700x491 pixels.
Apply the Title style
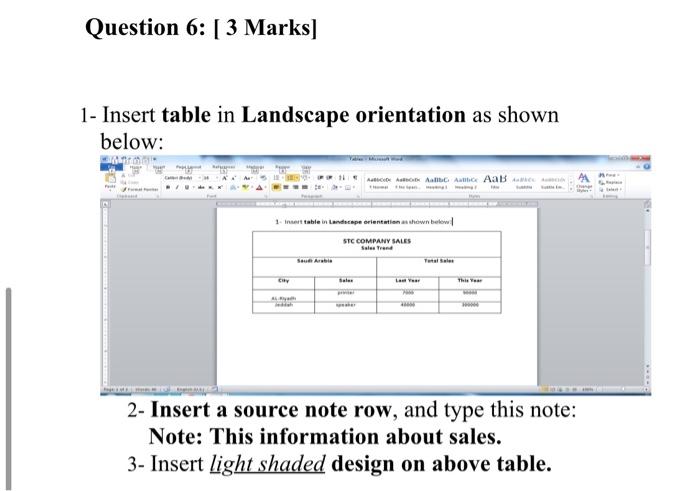tap(495, 182)
